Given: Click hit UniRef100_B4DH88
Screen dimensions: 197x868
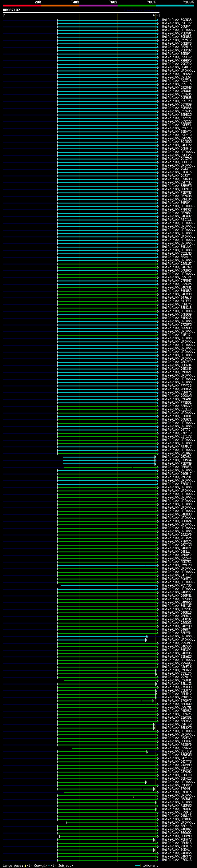Looking at the screenshot, I should coord(177,514).
